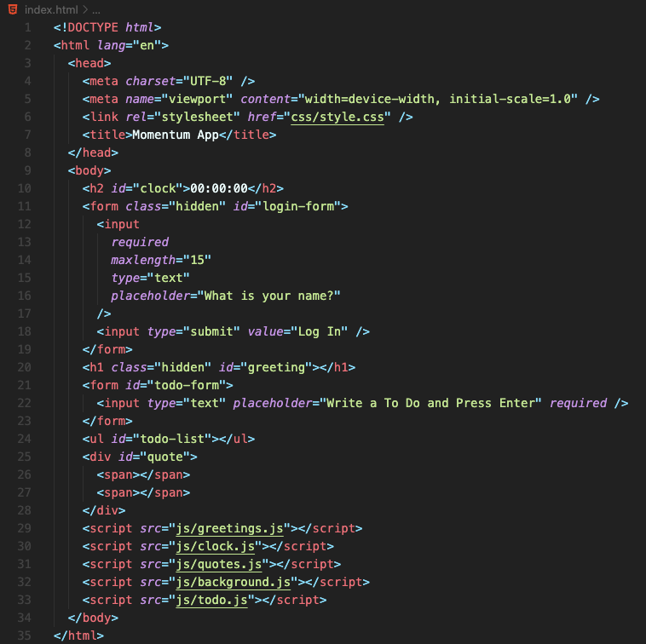Click the closing body tag

click(x=93, y=618)
